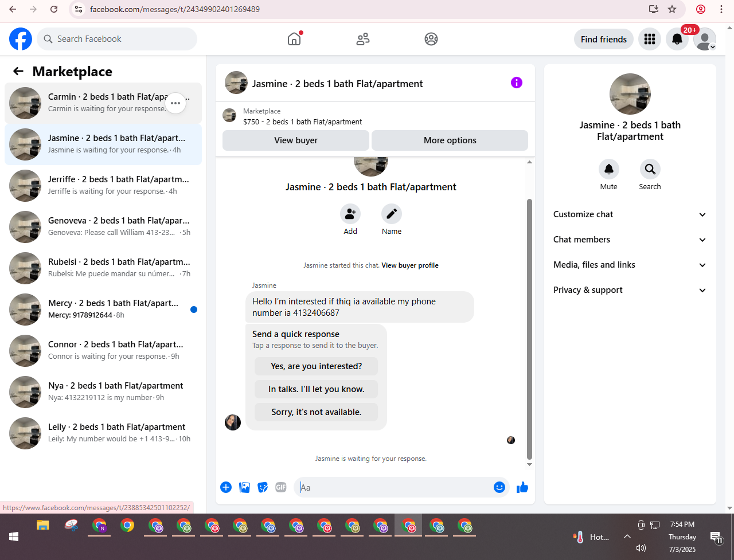734x560 pixels.
Task: Open the Facebook logo home link
Action: point(21,39)
